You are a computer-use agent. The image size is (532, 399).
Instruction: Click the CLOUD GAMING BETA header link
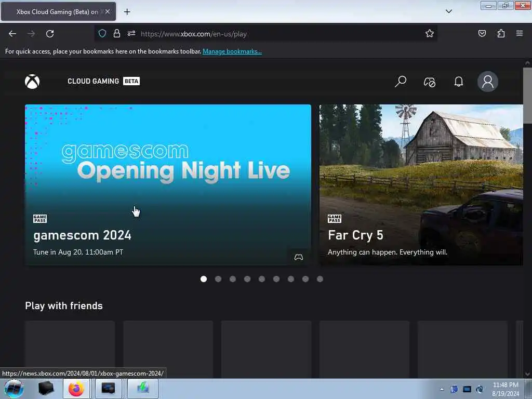[103, 81]
